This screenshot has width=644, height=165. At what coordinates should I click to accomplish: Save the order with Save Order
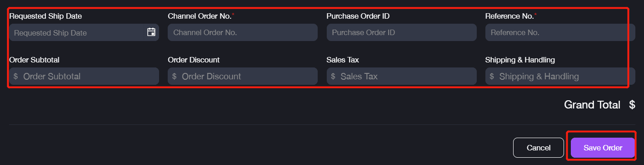coord(603,148)
